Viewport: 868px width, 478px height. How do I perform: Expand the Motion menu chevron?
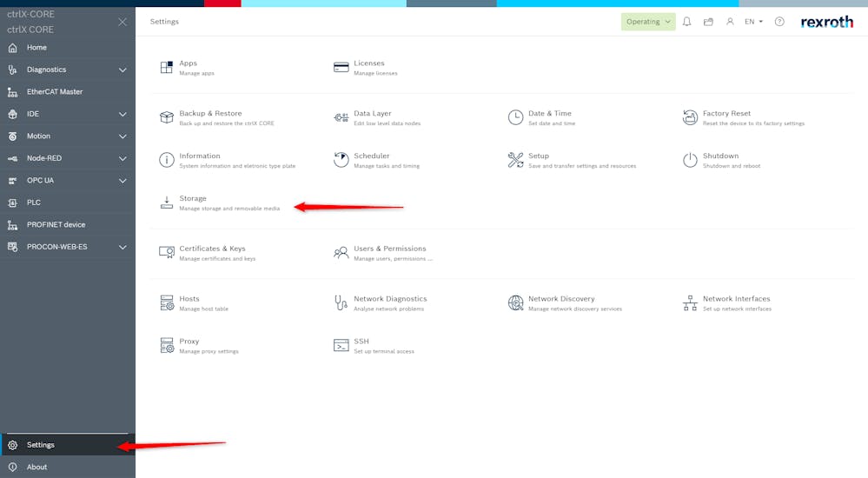point(123,136)
